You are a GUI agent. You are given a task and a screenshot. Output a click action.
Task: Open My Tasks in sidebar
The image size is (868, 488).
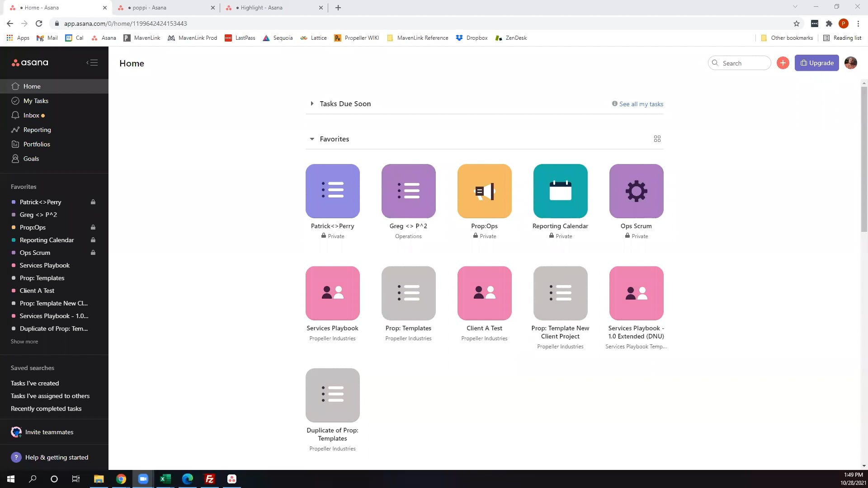coord(54,101)
